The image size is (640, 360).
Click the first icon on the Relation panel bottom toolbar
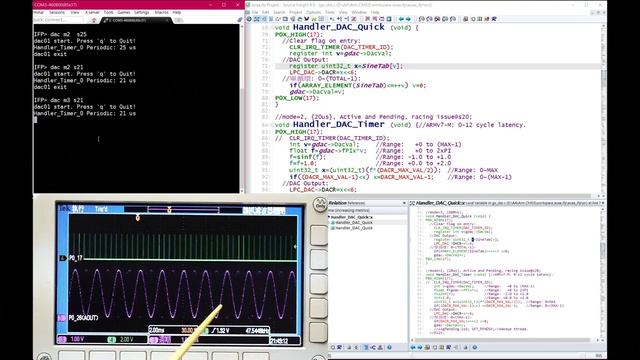point(333,347)
